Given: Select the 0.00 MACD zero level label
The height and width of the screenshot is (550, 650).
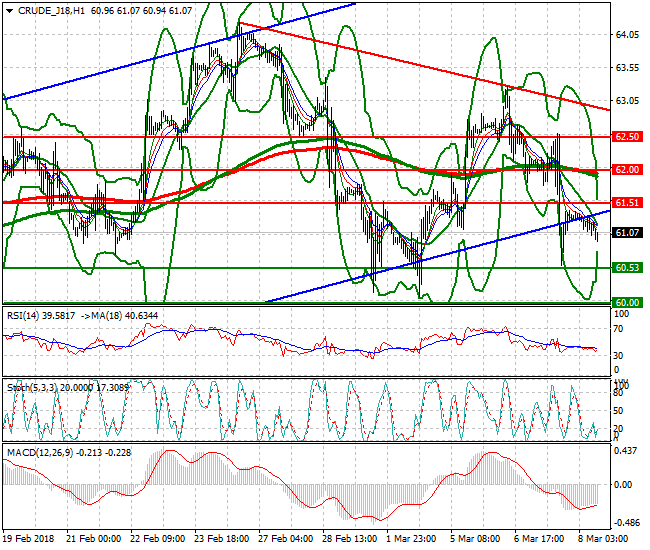Looking at the screenshot, I should coord(623,485).
